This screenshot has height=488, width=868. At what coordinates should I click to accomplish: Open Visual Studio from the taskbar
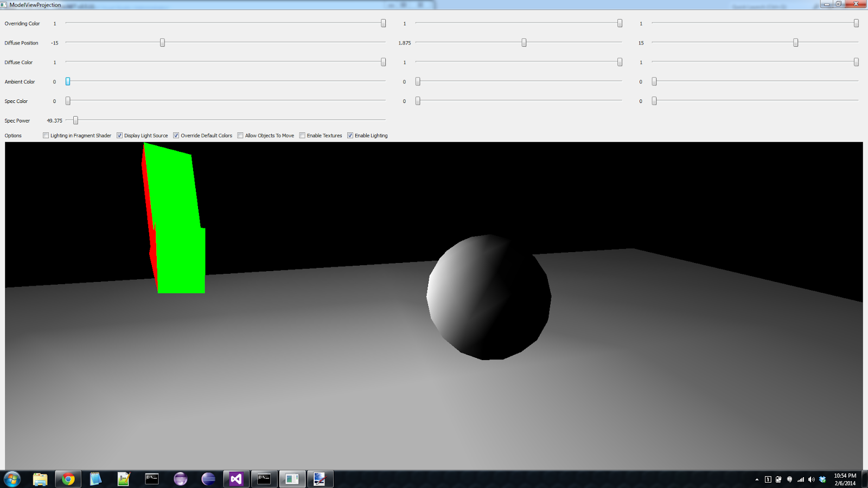(236, 479)
